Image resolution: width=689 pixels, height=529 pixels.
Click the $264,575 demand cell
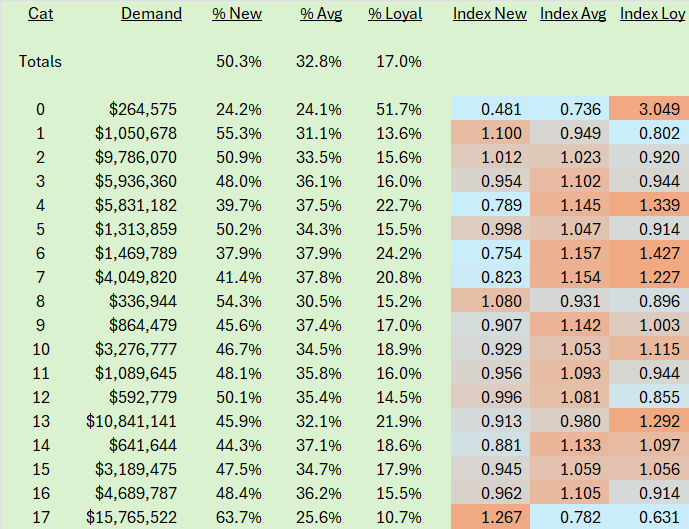[143, 109]
